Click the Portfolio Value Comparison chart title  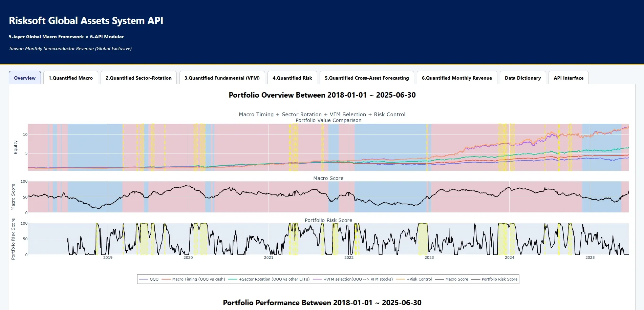[x=328, y=120]
